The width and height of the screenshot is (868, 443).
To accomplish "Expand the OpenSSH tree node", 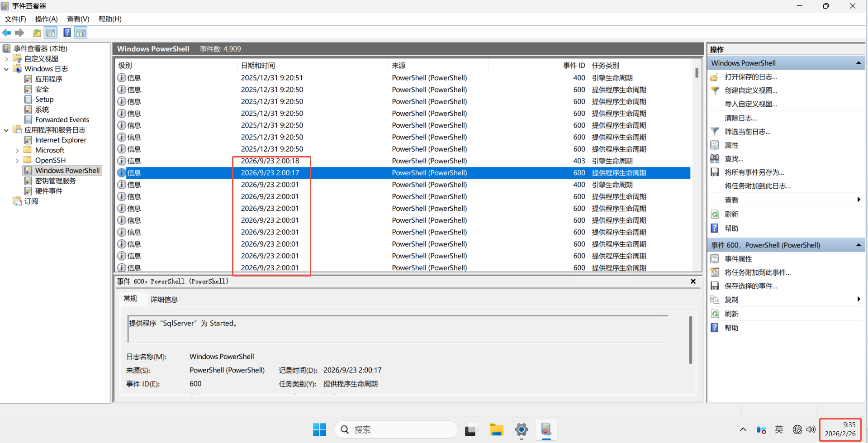I will (17, 161).
